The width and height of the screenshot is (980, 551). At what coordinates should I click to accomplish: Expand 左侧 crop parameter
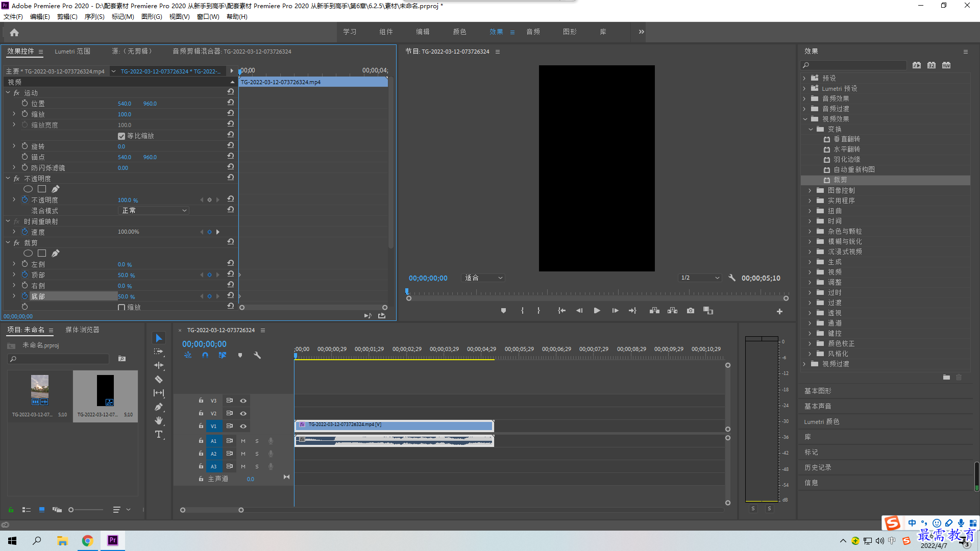14,264
